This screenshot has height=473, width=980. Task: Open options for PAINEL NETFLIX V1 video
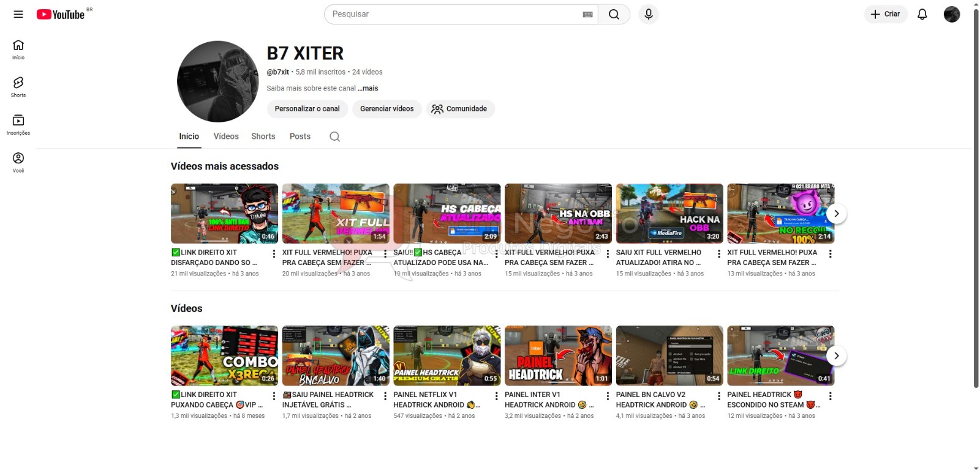click(x=496, y=396)
